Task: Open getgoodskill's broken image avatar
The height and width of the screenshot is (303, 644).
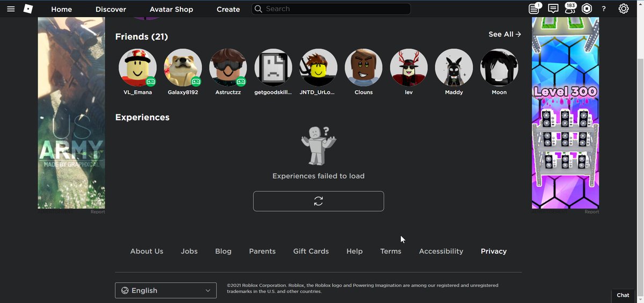Action: (273, 67)
